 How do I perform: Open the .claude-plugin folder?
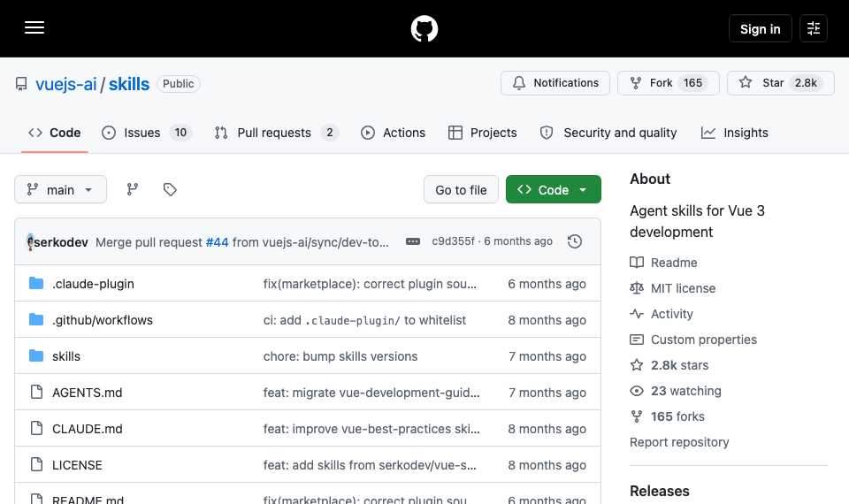click(x=93, y=284)
